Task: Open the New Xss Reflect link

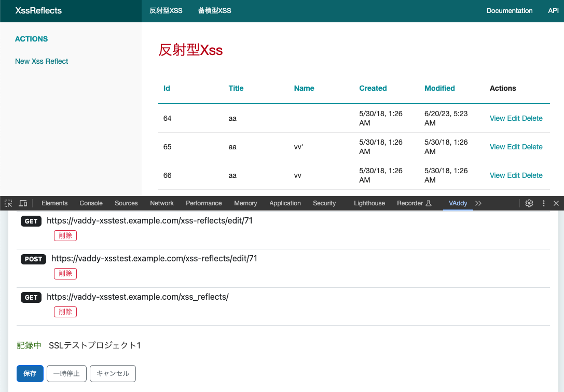Action: pyautogui.click(x=42, y=61)
